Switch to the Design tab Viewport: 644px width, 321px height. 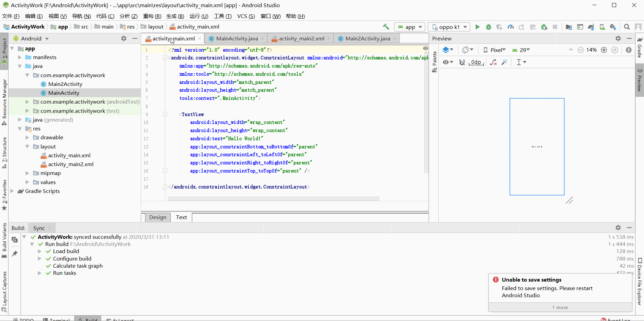[x=157, y=217]
